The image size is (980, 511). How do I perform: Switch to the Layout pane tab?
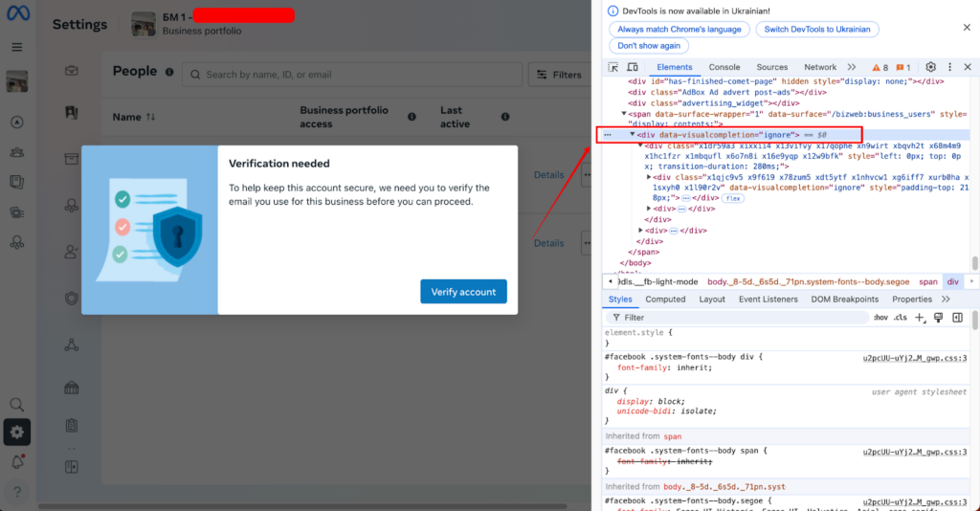(712, 300)
